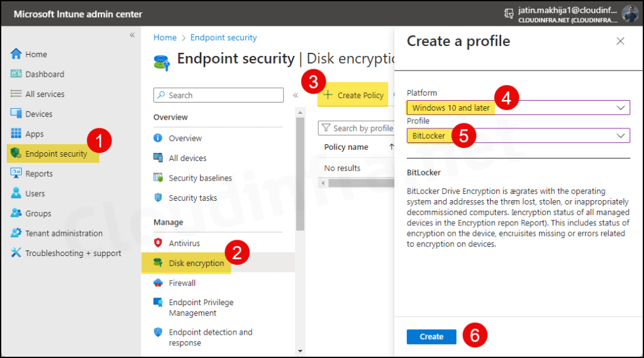Click the Overview info icon
This screenshot has height=358, width=644.
click(158, 138)
